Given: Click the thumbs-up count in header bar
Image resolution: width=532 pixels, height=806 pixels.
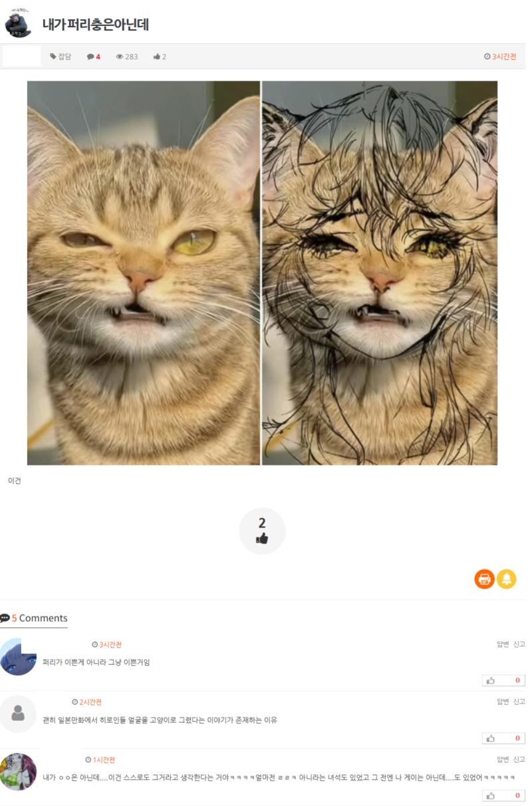Looking at the screenshot, I should (160, 57).
